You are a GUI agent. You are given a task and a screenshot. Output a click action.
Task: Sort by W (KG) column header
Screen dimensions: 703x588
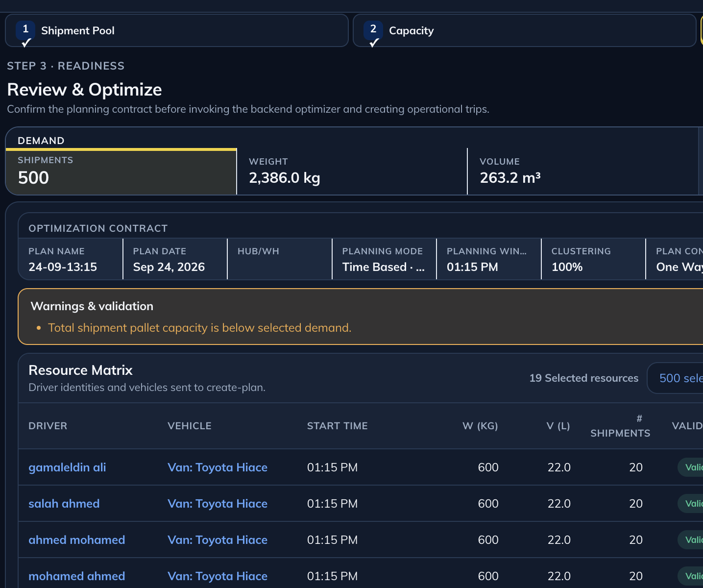pos(480,426)
